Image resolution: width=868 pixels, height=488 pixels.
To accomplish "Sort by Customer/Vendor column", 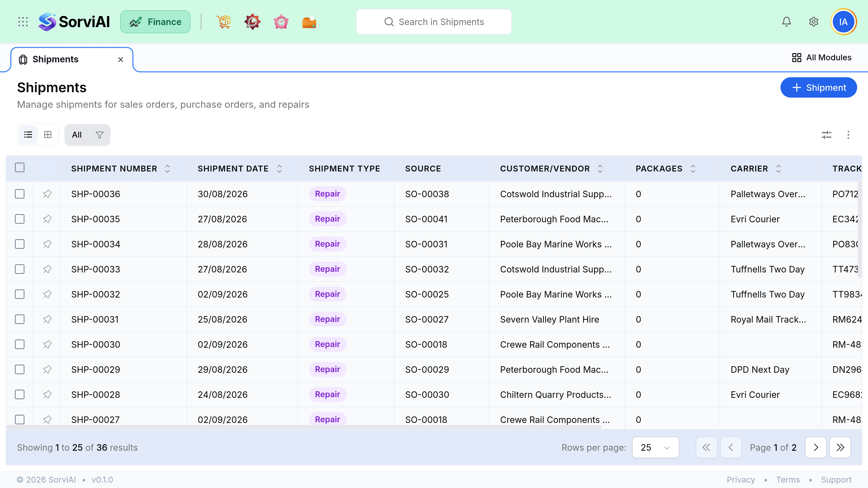I will (600, 169).
